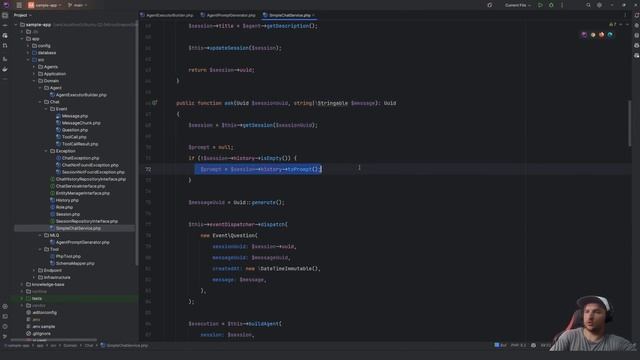Viewport: 640px width, 360px height.
Task: Expand the Application folder
Action: pos(34,74)
